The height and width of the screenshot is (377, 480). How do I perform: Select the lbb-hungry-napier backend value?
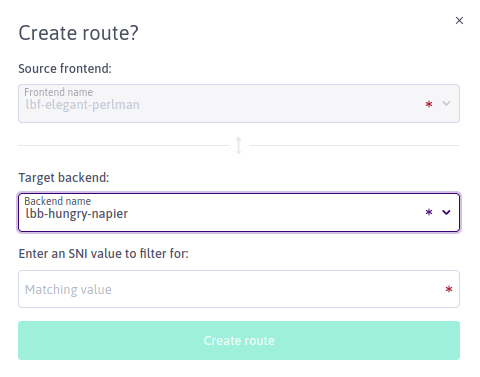pyautogui.click(x=77, y=214)
